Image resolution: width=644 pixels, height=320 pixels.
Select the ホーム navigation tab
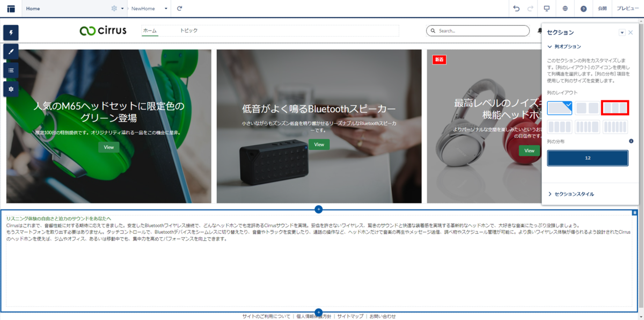[150, 31]
